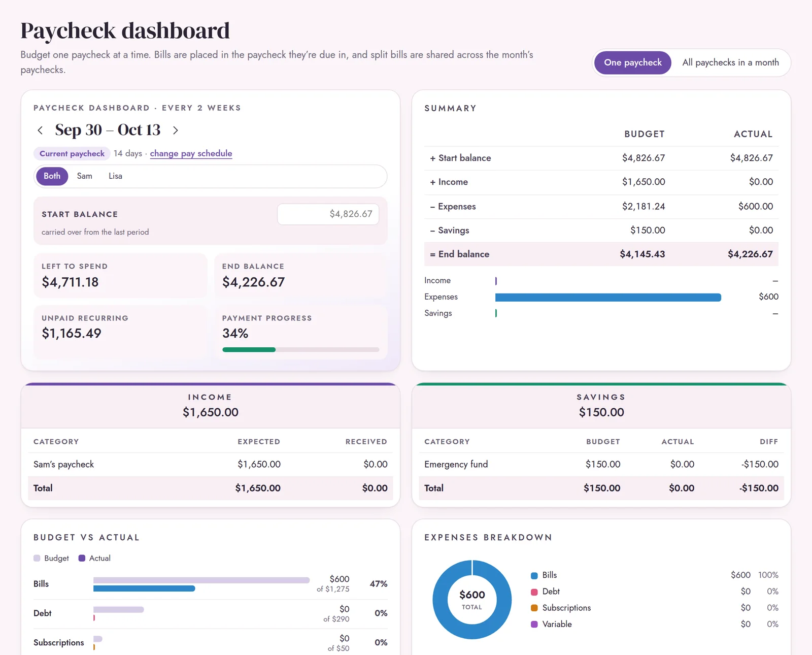Filter paycheck by Lisa
Viewport: 812px width, 655px height.
[115, 176]
